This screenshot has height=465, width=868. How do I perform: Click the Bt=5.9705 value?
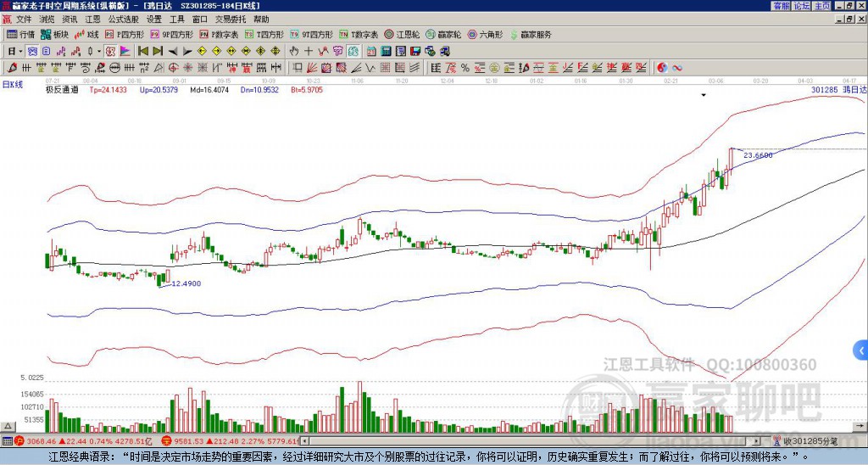pyautogui.click(x=307, y=89)
